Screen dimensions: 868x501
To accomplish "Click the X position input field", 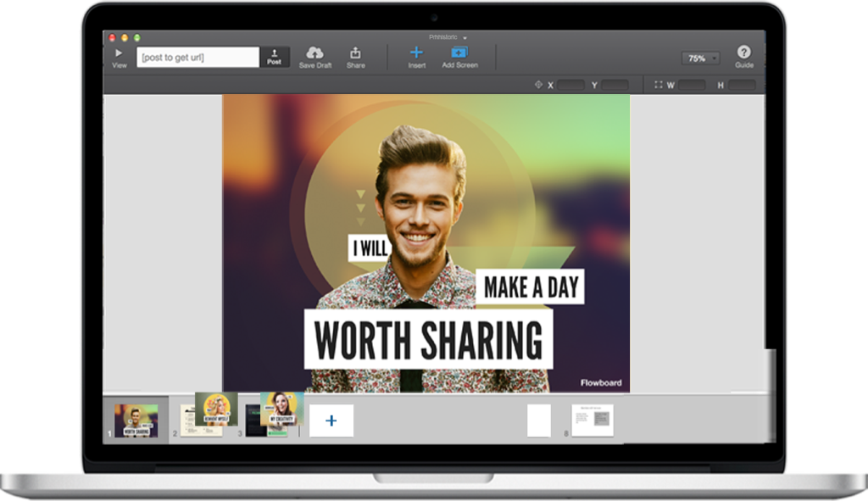I will coord(570,85).
